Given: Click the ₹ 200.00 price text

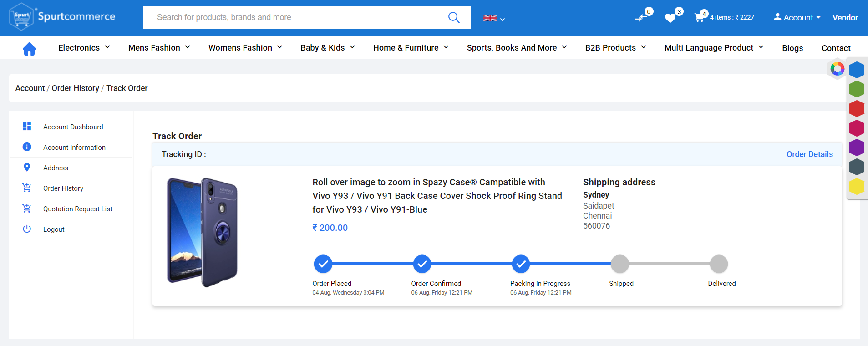Looking at the screenshot, I should tap(330, 228).
